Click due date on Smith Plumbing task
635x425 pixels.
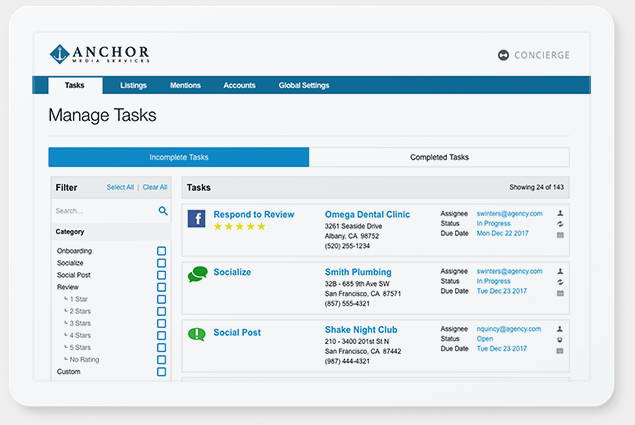point(501,291)
